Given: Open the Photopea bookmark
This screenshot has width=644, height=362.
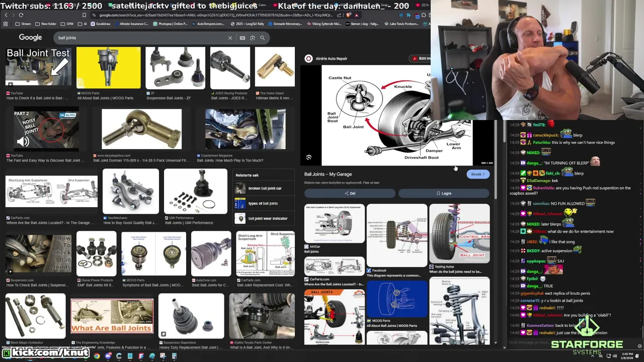Looking at the screenshot, I should coord(170,24).
